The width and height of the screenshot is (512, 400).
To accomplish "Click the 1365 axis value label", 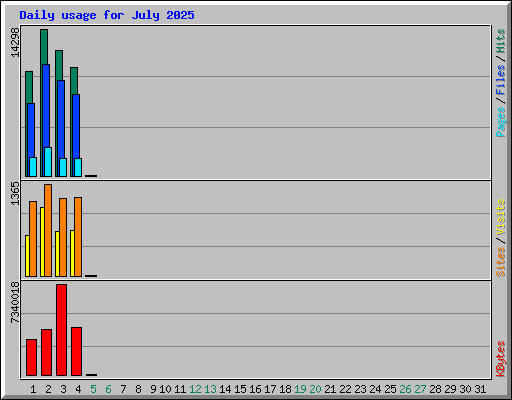I will [15, 193].
